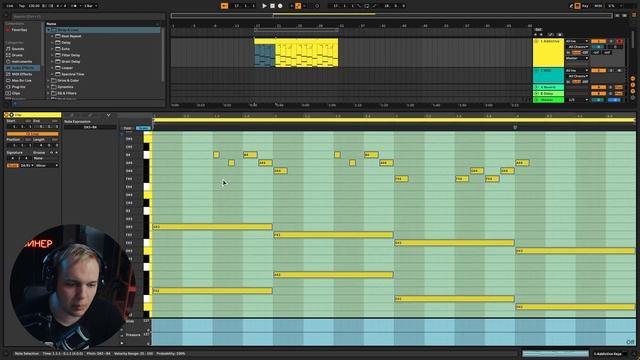Toggle the orange Automation Arm button
This screenshot has height=360, width=640.
point(298,6)
